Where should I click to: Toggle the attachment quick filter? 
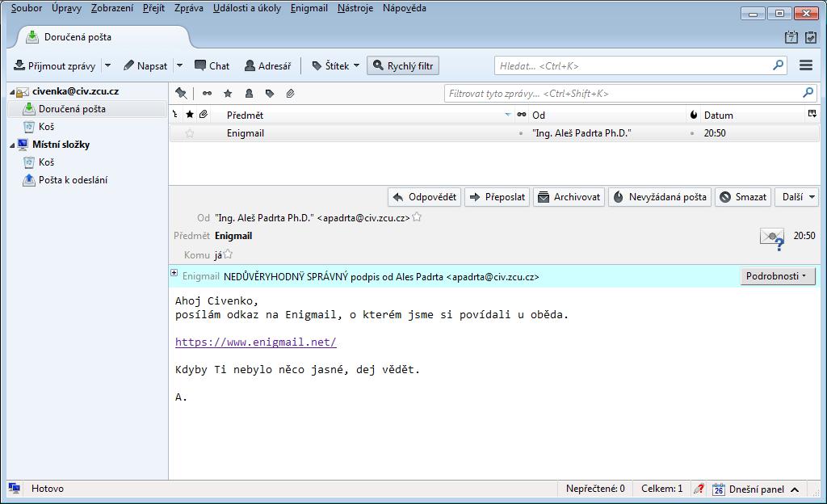tap(290, 94)
